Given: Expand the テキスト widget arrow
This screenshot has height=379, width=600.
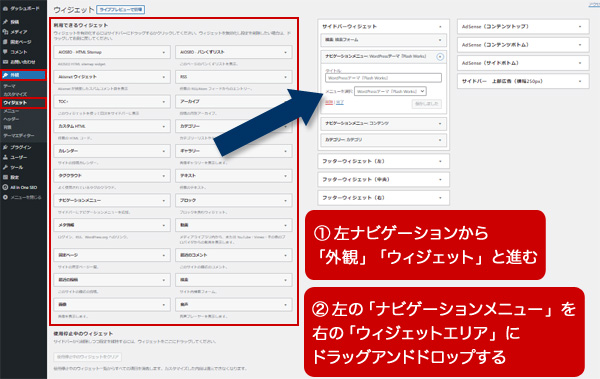Looking at the screenshot, I should pos(285,176).
